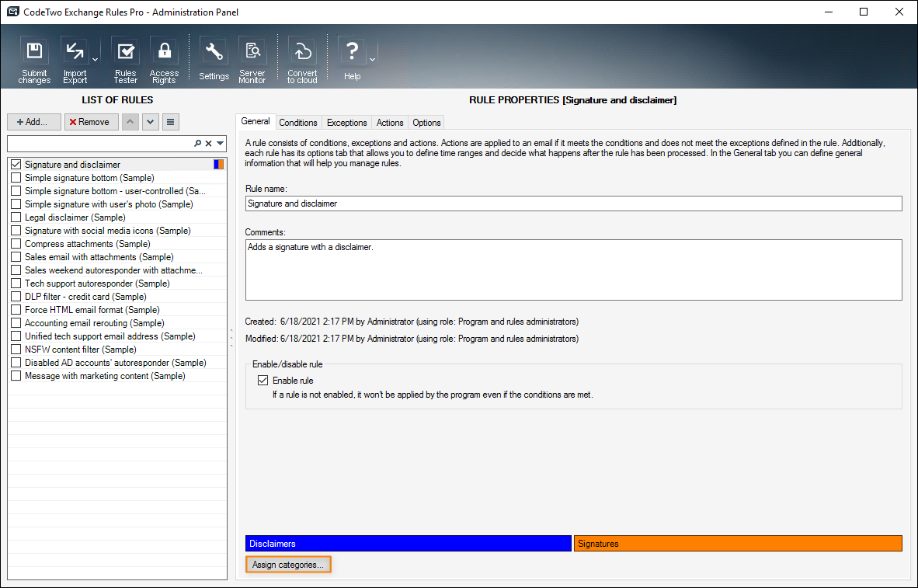Screen dimensions: 918x588
Task: Open the Options tab
Action: [x=426, y=123]
